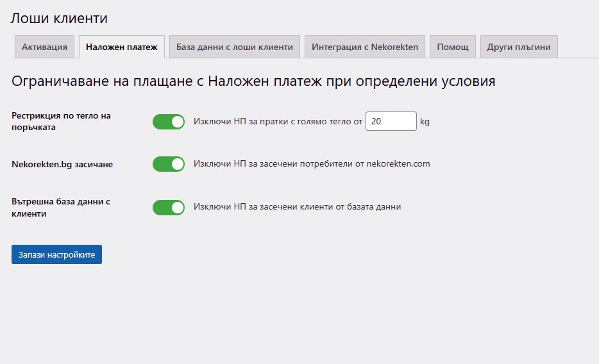The width and height of the screenshot is (599, 364).
Task: Go to the Помощ tab
Action: pyautogui.click(x=453, y=47)
